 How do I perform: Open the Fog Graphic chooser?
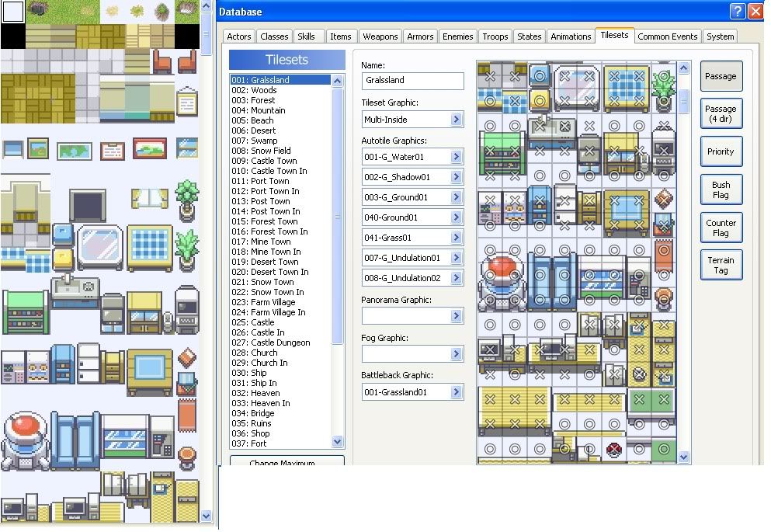point(457,353)
